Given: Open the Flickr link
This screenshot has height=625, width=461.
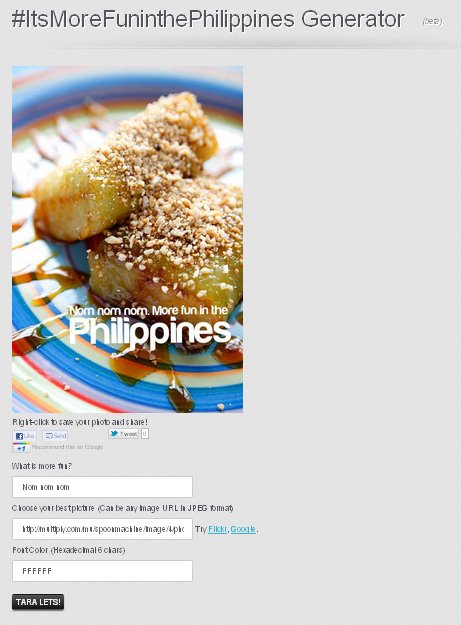Looking at the screenshot, I should tap(218, 529).
